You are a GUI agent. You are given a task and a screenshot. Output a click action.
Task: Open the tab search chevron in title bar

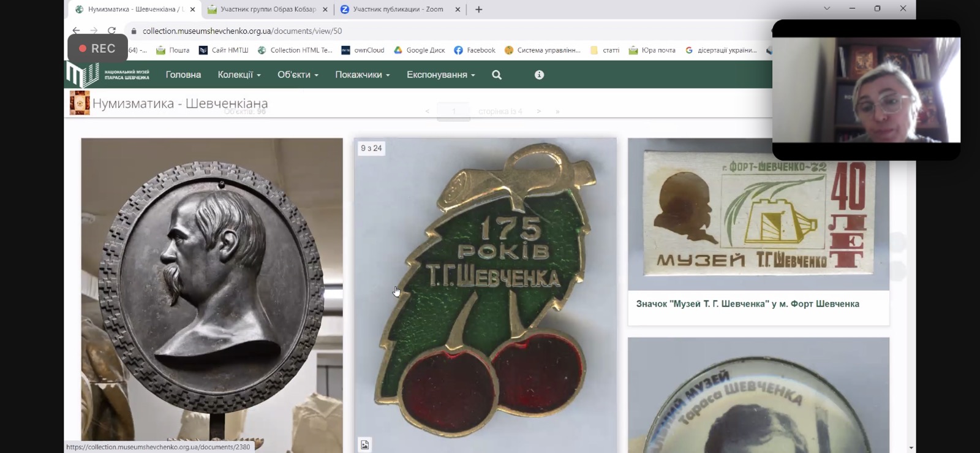pyautogui.click(x=827, y=9)
